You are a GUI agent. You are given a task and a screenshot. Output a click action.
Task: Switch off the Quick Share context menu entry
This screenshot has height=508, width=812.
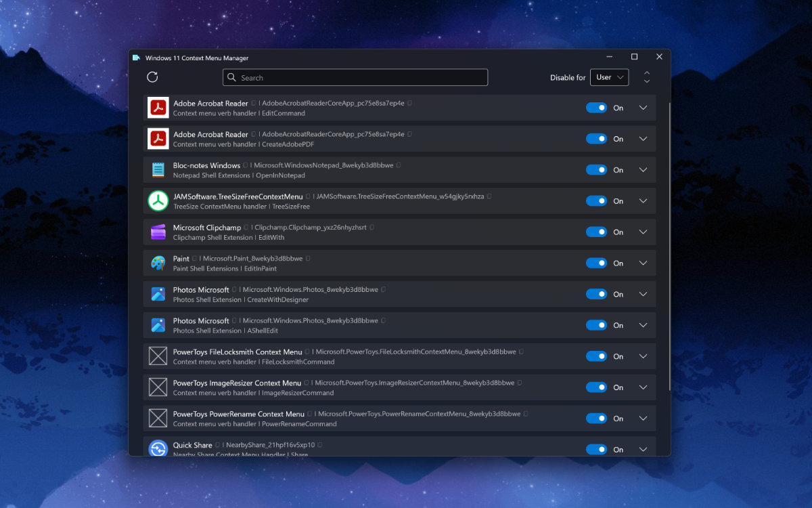[x=597, y=449]
